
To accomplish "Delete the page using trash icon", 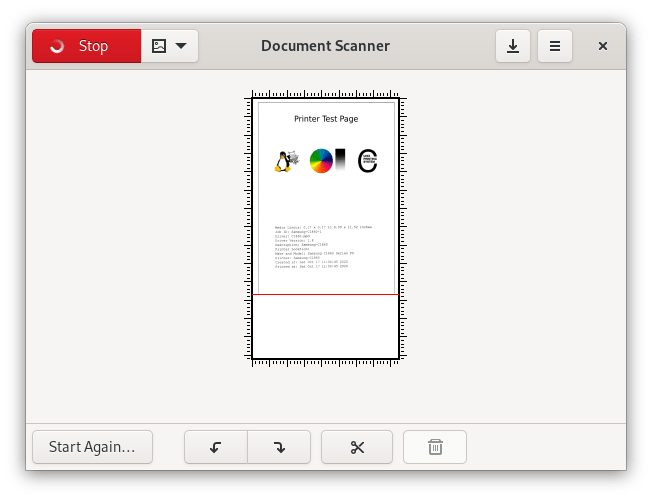I will coord(435,447).
